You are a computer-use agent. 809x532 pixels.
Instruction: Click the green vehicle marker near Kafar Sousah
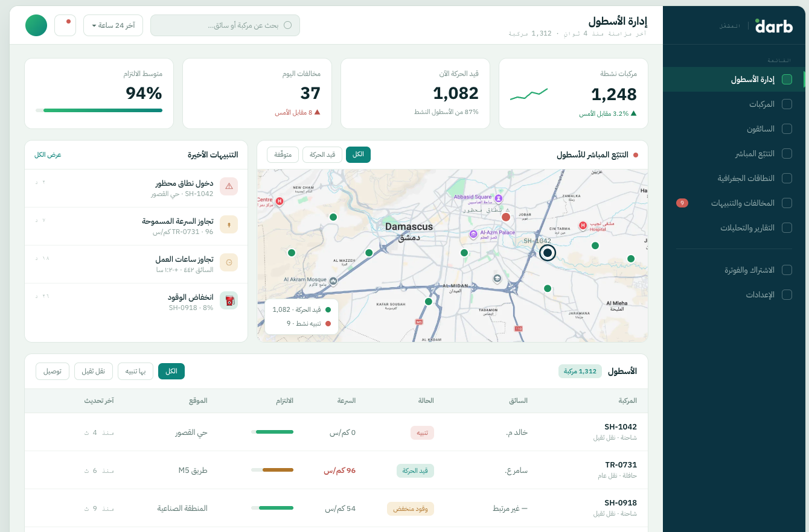tap(429, 301)
